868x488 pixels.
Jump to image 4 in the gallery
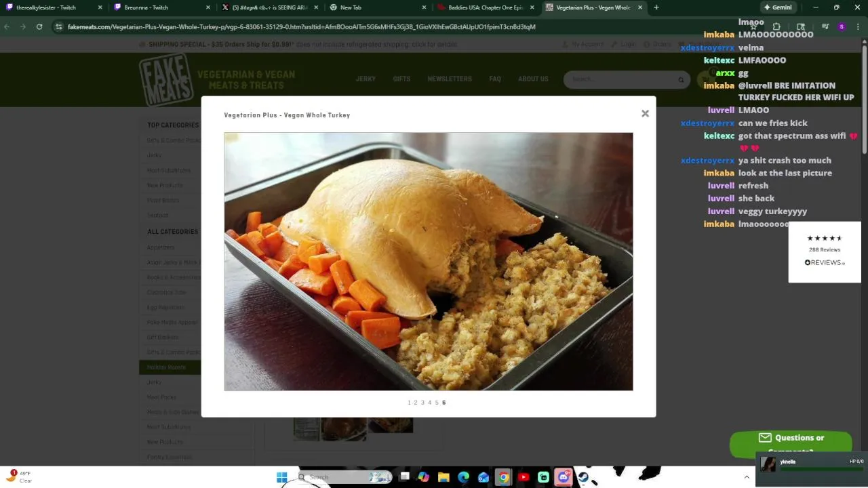pos(429,403)
